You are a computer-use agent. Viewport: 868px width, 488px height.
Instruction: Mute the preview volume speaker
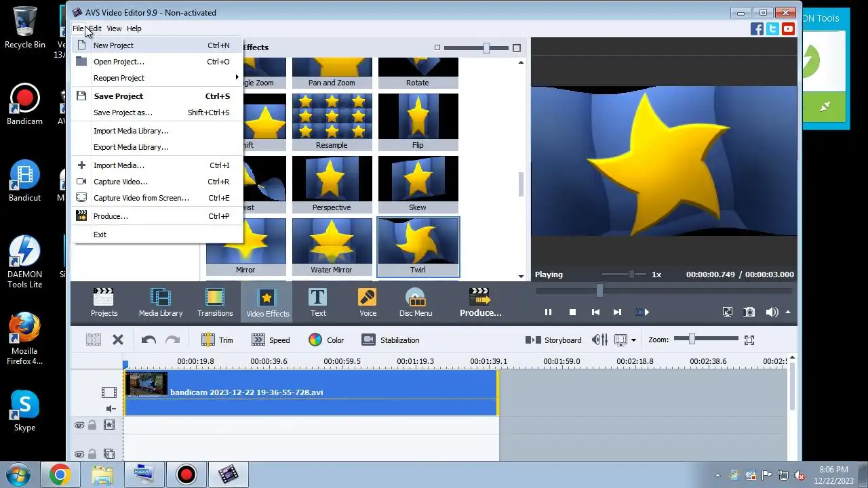point(772,312)
